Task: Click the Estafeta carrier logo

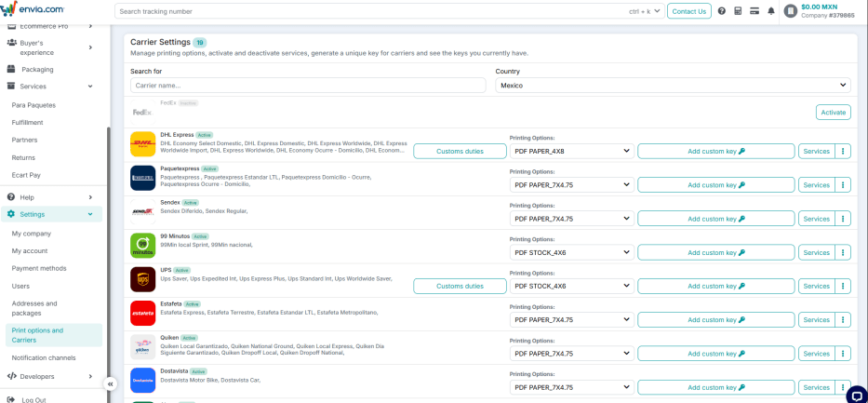Action: [x=143, y=314]
